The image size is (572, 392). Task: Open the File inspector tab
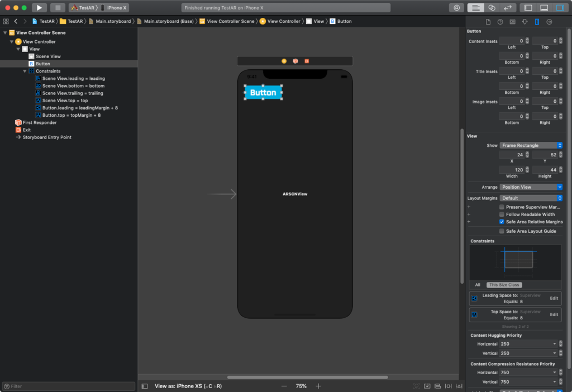488,22
